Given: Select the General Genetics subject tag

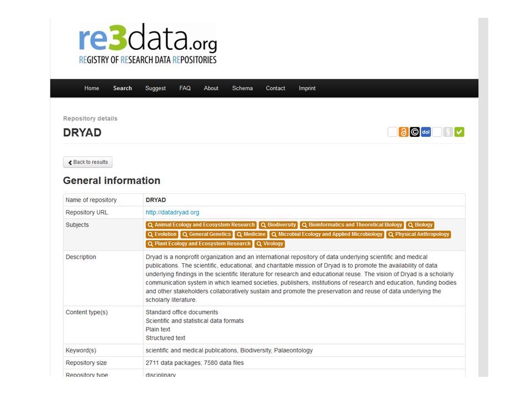Looking at the screenshot, I should 206,234.
